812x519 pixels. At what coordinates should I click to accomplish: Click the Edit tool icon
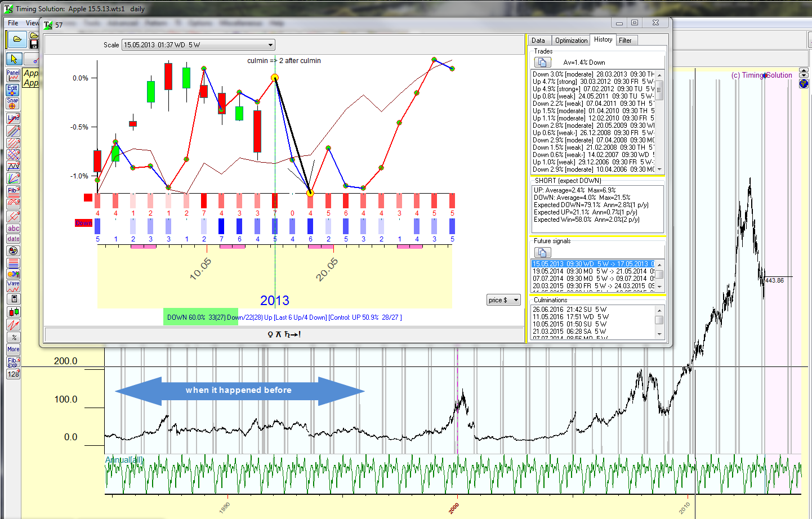pos(13,90)
